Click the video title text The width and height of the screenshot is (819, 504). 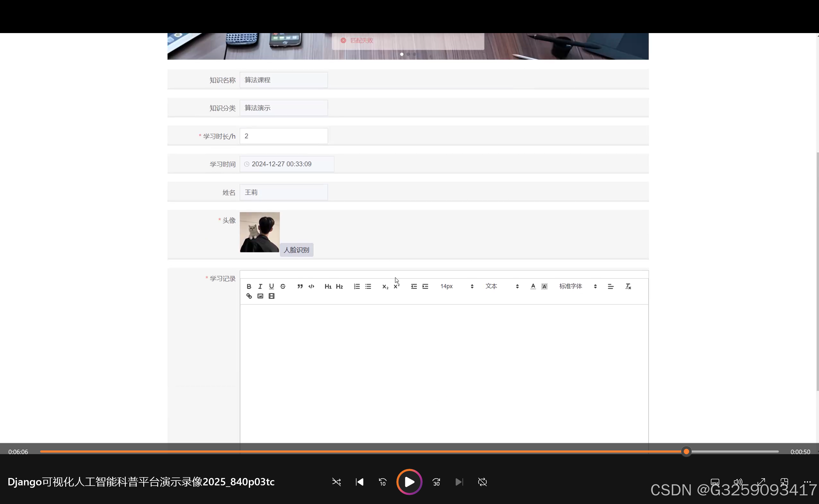(141, 482)
